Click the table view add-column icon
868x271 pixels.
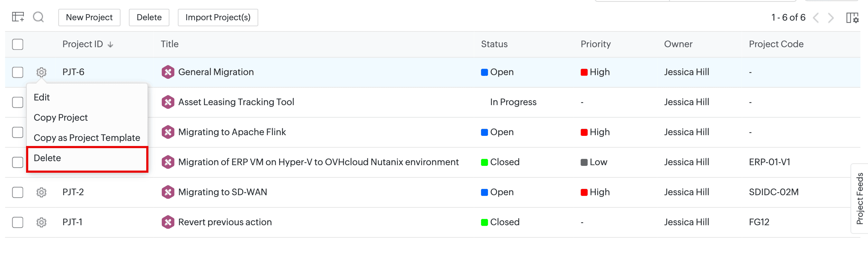[18, 17]
